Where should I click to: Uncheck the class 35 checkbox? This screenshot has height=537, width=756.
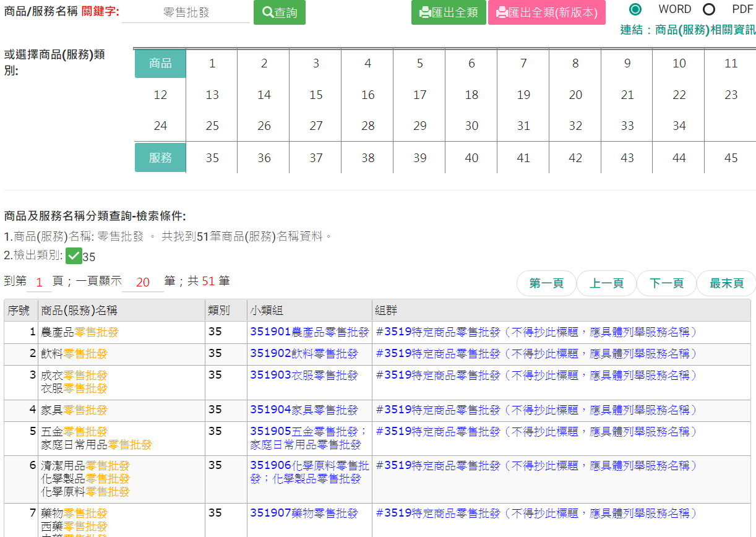click(x=74, y=256)
